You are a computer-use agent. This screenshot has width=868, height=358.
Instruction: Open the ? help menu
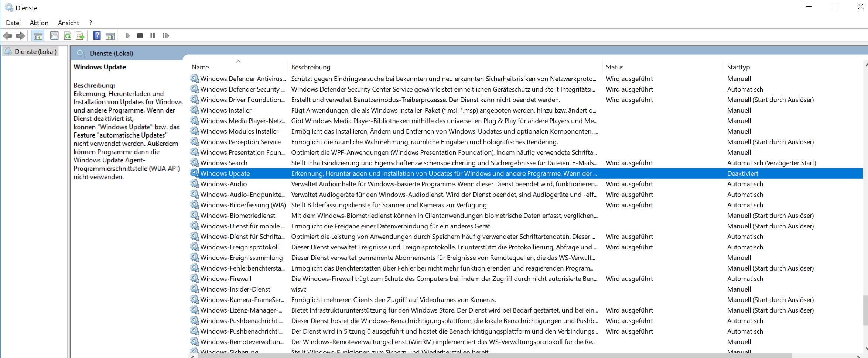click(x=90, y=23)
